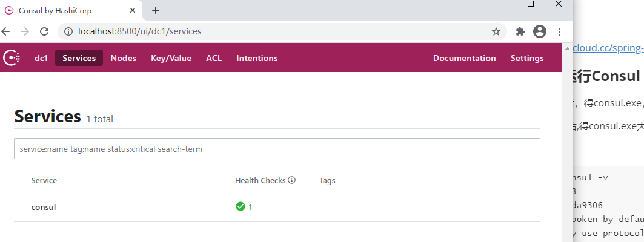The width and height of the screenshot is (644, 242).
Task: Go forward in browser history
Action: click(x=24, y=31)
